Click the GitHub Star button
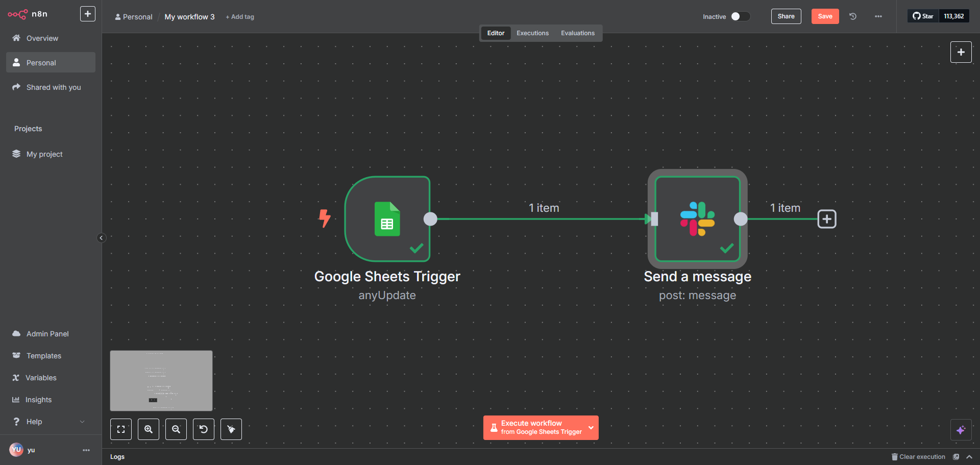Screen dimensions: 980x465 coord(923,16)
